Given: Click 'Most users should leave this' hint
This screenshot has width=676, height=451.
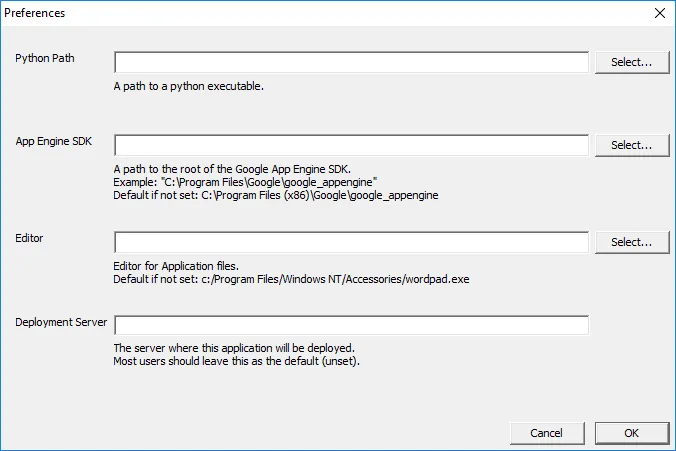Looking at the screenshot, I should tap(236, 361).
